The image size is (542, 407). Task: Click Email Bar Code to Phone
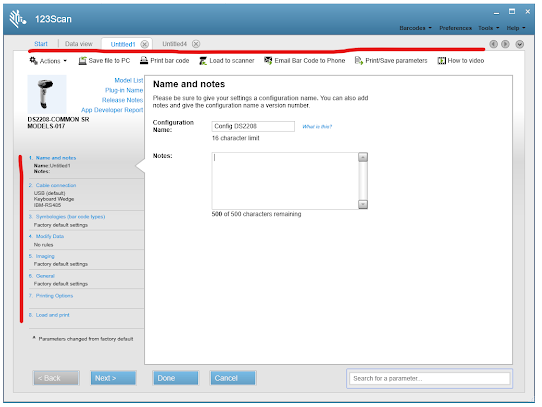305,61
